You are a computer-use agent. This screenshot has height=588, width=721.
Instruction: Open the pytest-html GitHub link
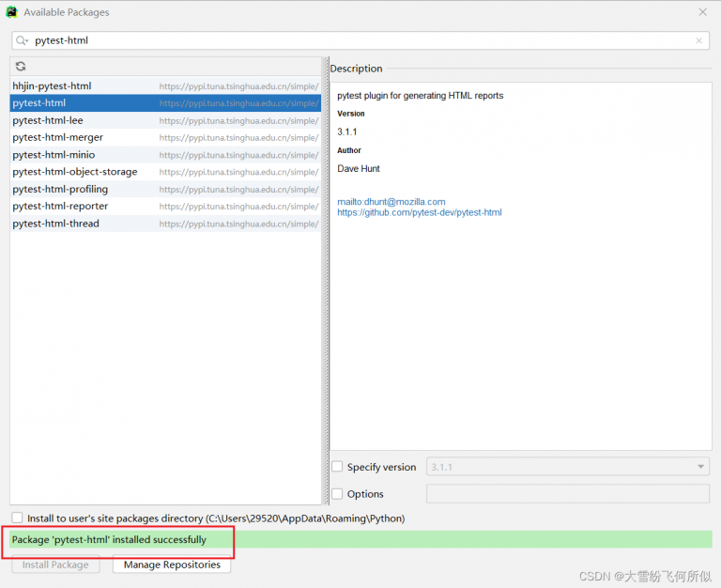(x=420, y=213)
